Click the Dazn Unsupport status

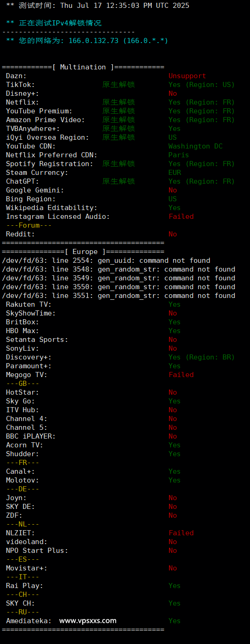187,76
